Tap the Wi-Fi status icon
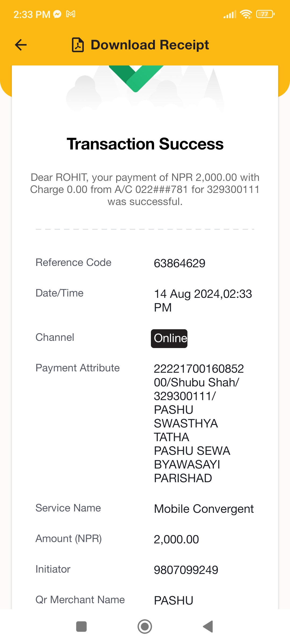290x644 pixels. (246, 14)
